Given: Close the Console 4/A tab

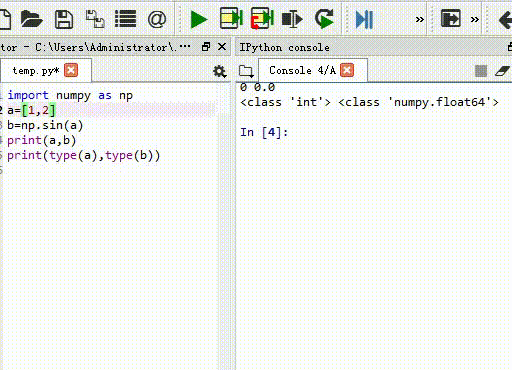Looking at the screenshot, I should click(x=347, y=70).
